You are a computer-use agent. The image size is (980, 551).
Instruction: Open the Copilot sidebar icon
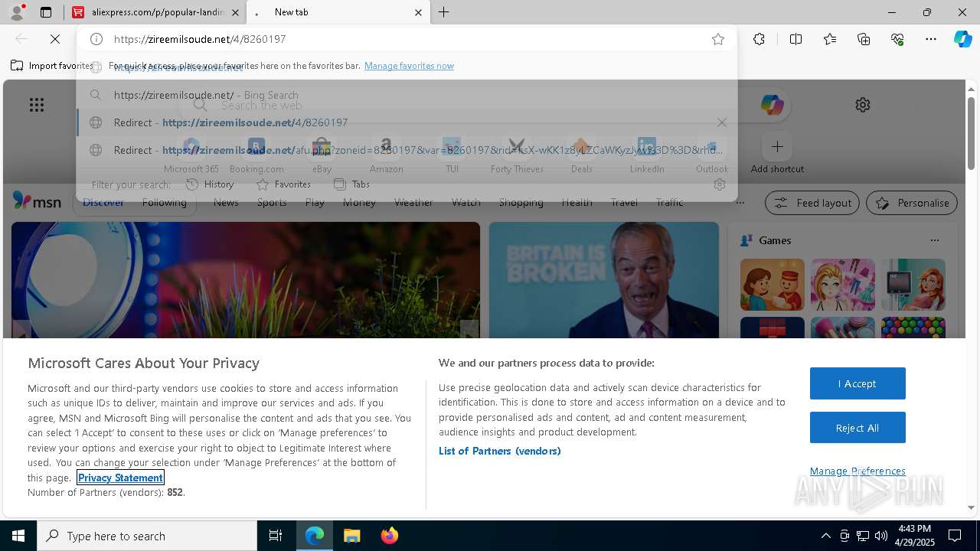[x=962, y=39]
